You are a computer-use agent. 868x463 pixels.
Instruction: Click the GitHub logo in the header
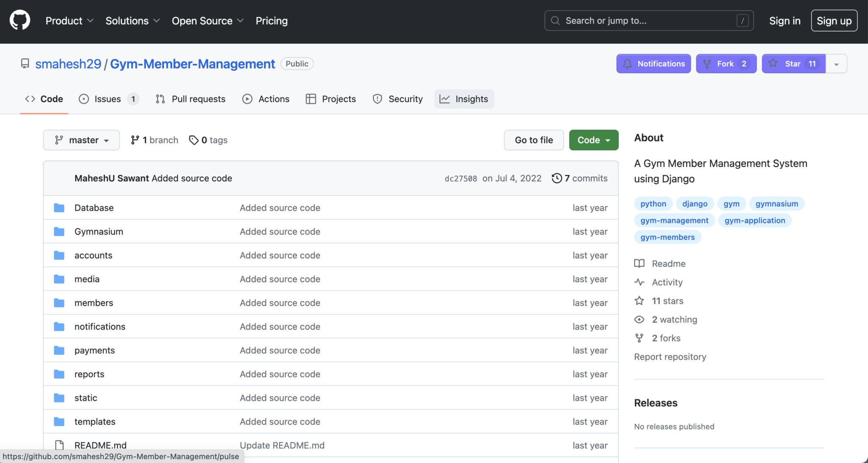pyautogui.click(x=19, y=19)
